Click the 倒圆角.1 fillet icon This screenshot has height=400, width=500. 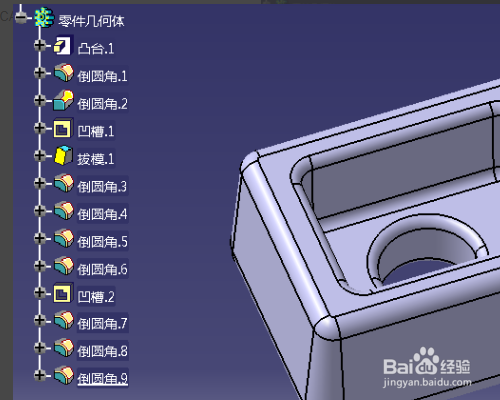64,73
